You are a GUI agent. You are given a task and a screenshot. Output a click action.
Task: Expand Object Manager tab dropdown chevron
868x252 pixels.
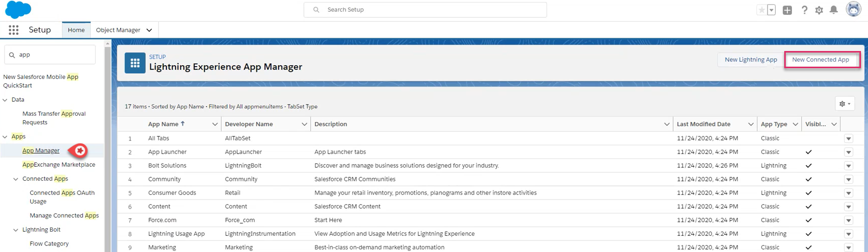coord(149,30)
